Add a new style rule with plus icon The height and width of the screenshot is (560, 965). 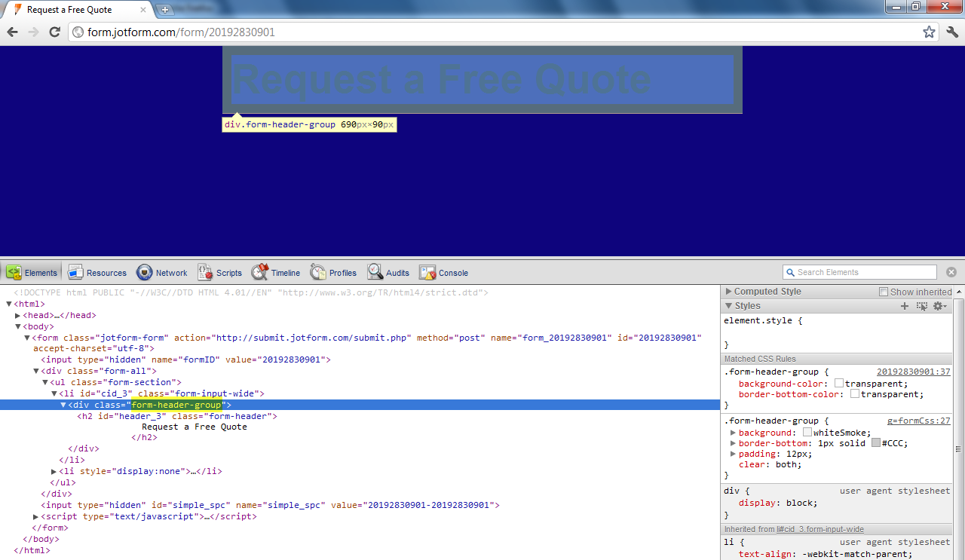click(x=905, y=306)
